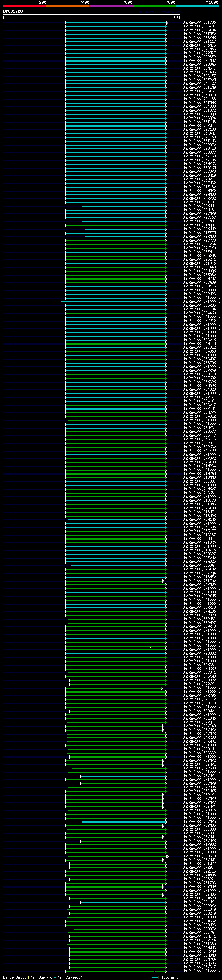Screen dimensions: 222x980
Task: Open hit UniRef100_C6TC86
Action: (x=199, y=23)
